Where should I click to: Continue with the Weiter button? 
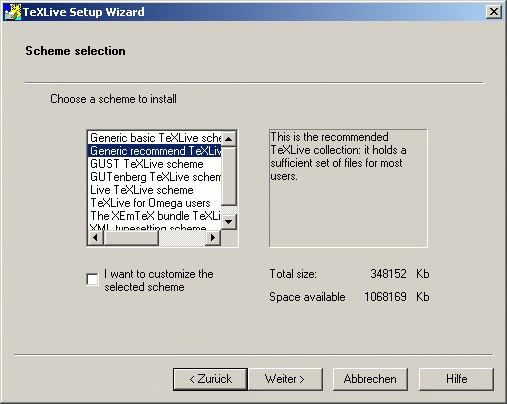pyautogui.click(x=285, y=379)
